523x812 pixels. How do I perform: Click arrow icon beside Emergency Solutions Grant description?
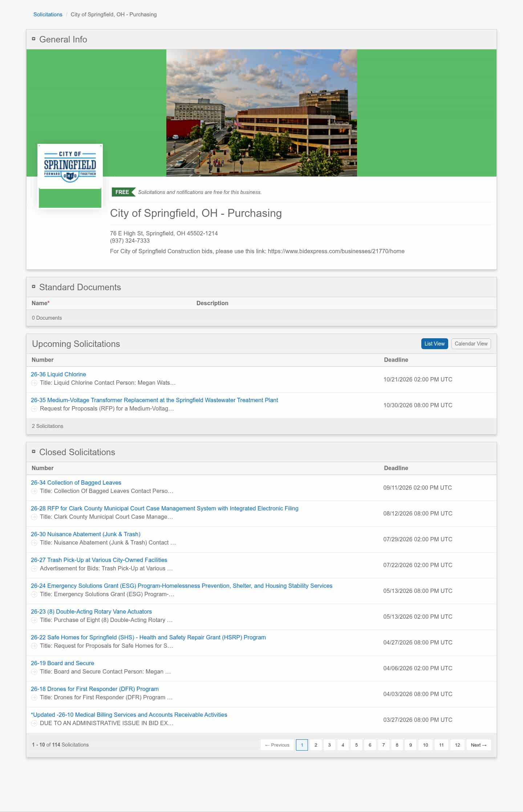(x=34, y=594)
